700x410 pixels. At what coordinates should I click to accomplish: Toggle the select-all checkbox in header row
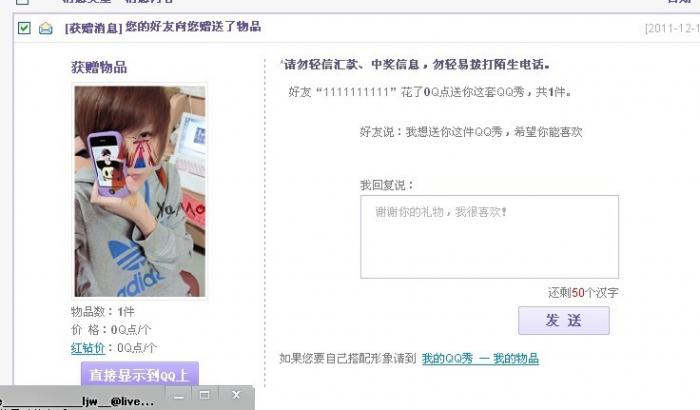[22, 1]
